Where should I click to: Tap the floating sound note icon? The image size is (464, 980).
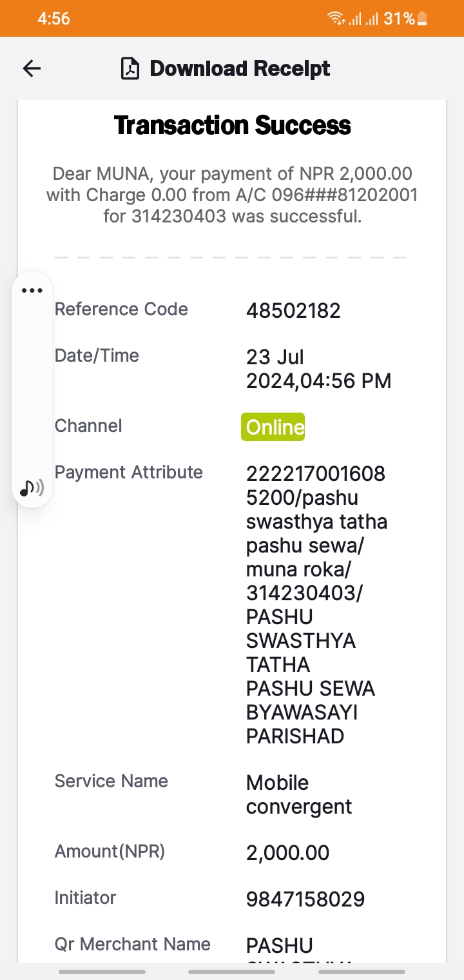pyautogui.click(x=32, y=488)
